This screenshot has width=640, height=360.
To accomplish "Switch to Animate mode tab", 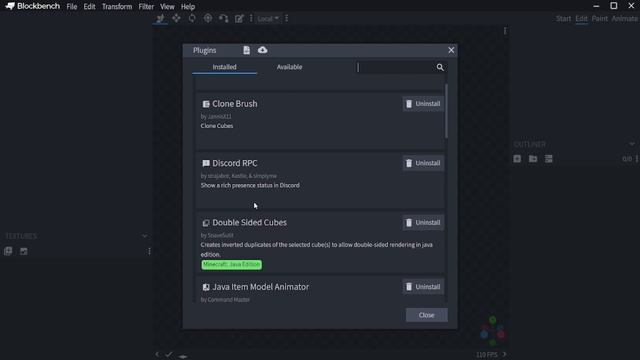I will coord(625,19).
